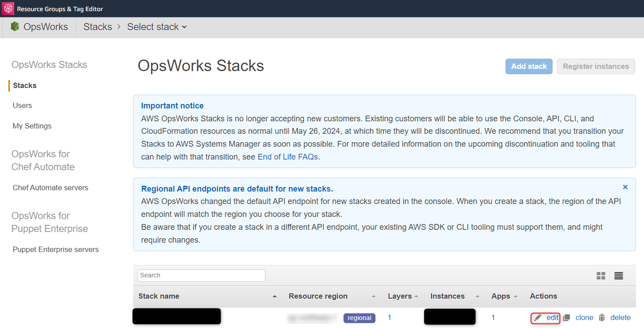Viewport: 644px width, 328px height.
Task: Click the trash delete icon in Actions
Action: coord(602,317)
